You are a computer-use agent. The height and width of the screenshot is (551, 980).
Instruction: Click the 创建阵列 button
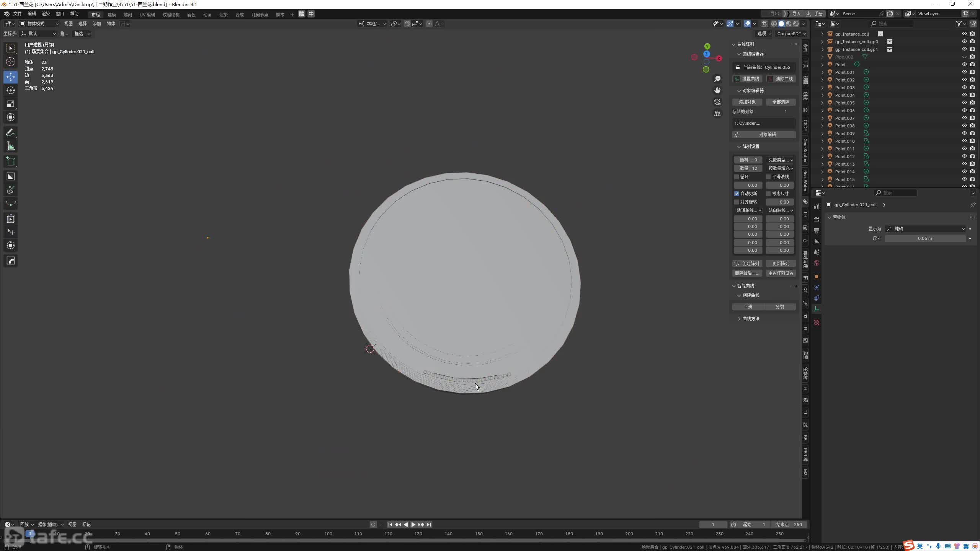click(x=747, y=264)
